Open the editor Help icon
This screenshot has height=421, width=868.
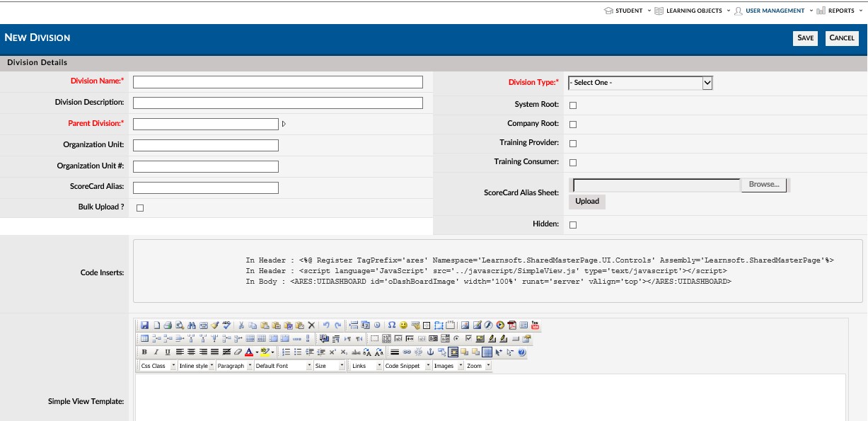point(522,352)
